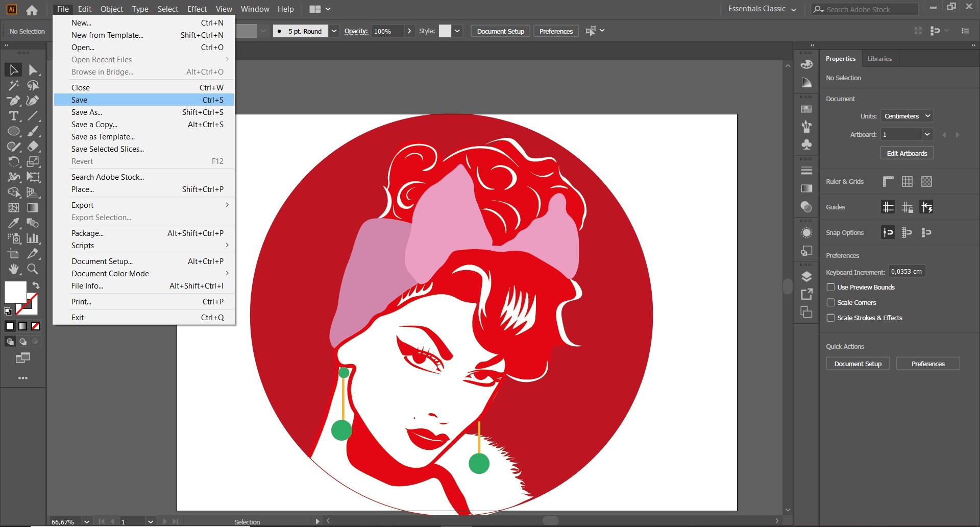
Task: Enable Scale Strokes & Effects checkbox
Action: 830,318
